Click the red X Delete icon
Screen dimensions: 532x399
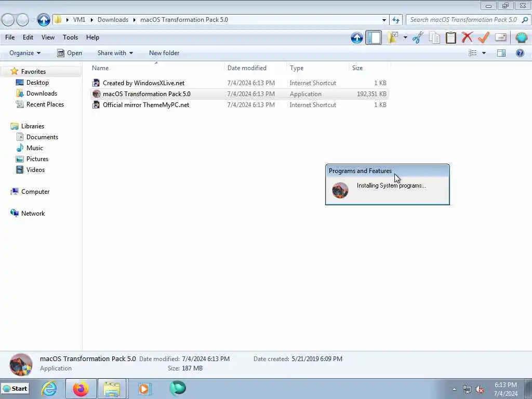(x=467, y=37)
